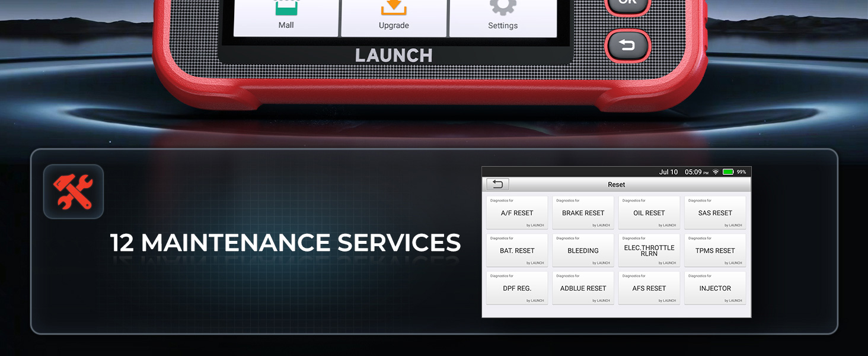Click the red maintenance tools icon

(x=73, y=191)
